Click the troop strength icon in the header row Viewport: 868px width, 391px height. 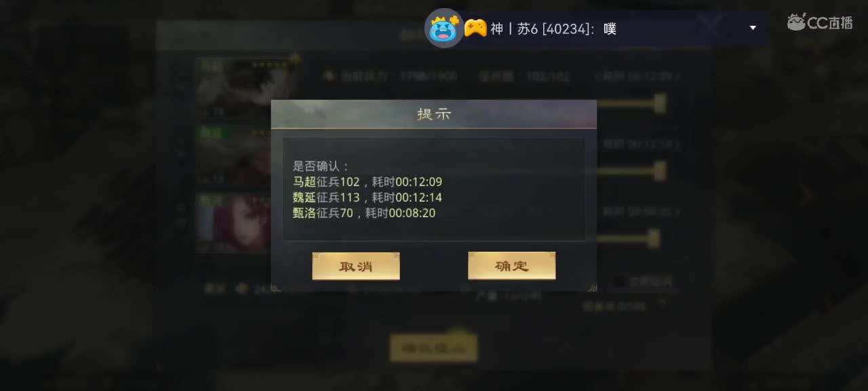[330, 76]
